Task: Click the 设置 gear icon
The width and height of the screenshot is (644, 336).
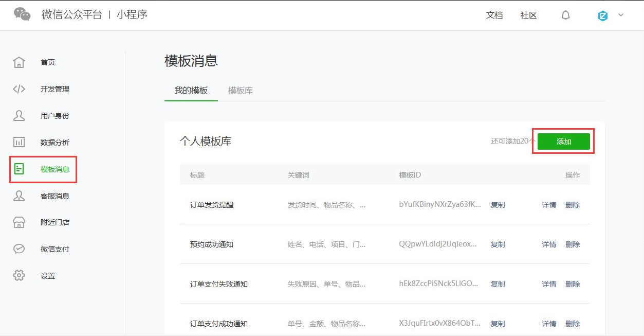Action: click(19, 276)
